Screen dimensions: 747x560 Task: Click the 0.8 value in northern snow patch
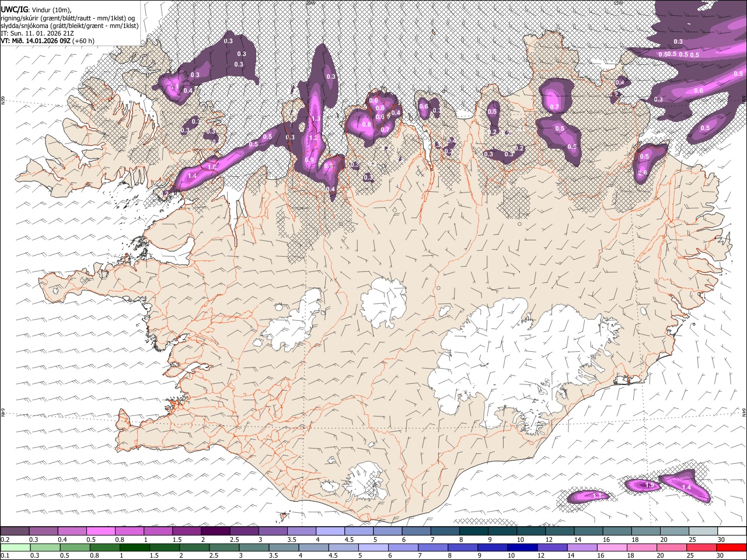click(366, 124)
